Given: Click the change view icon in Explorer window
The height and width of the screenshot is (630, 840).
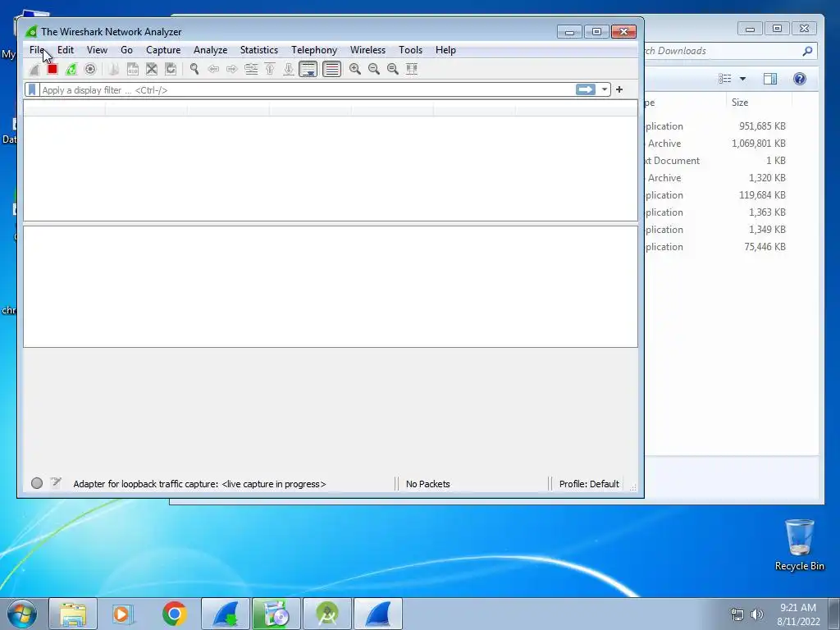Looking at the screenshot, I should (725, 79).
